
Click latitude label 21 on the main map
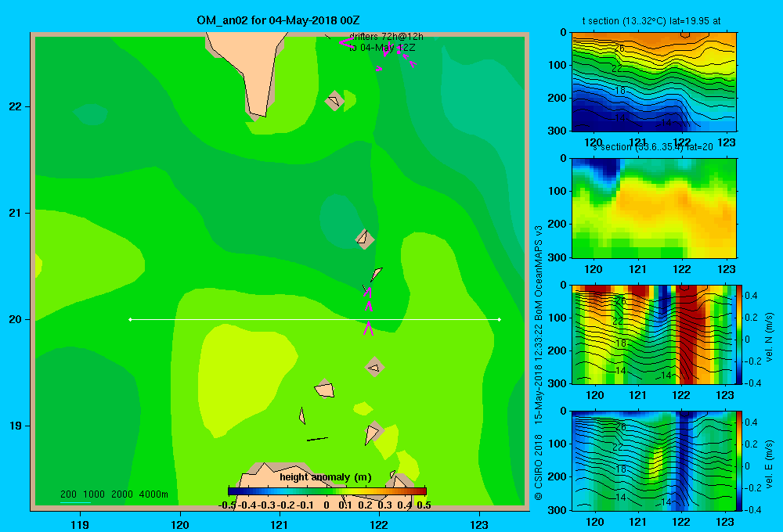pos(16,213)
